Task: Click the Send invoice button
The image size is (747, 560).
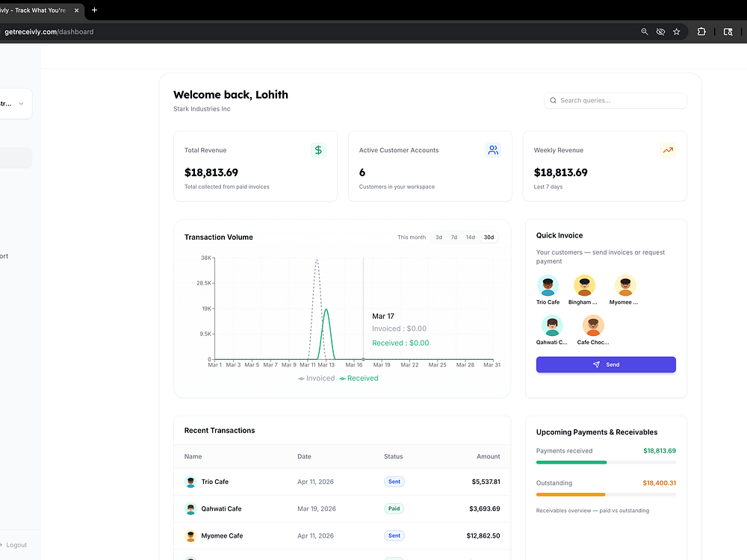Action: coord(606,365)
